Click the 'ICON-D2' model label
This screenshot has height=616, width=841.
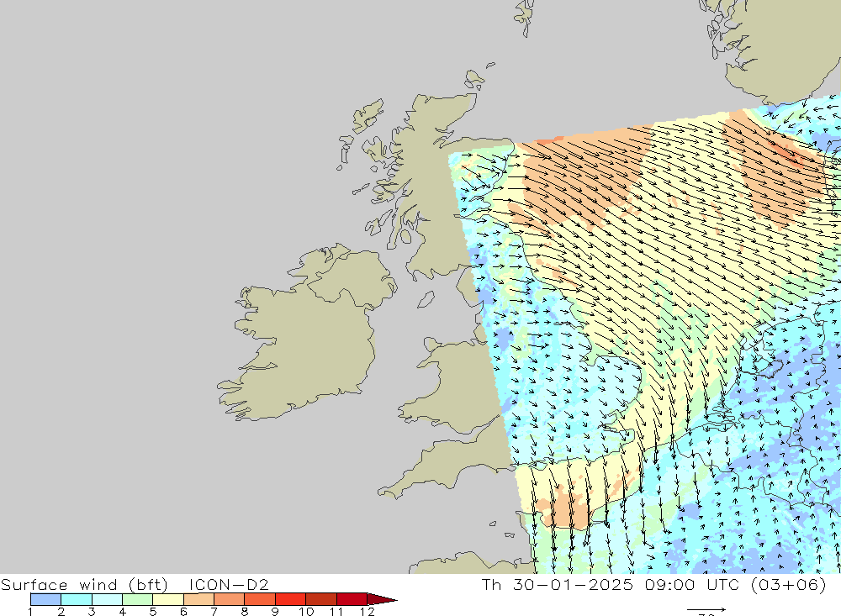click(229, 584)
